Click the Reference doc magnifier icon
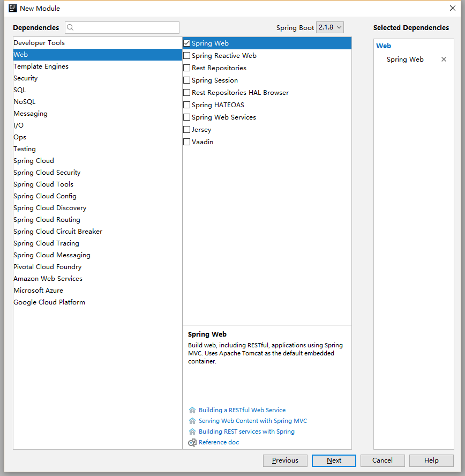 click(x=192, y=443)
